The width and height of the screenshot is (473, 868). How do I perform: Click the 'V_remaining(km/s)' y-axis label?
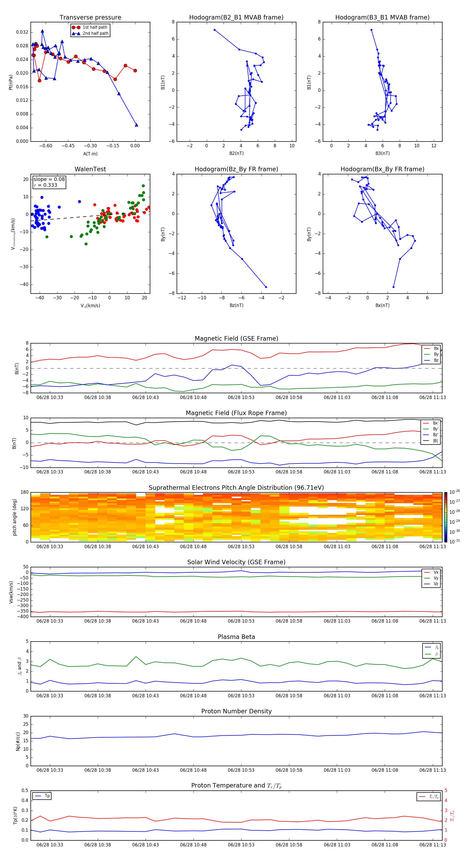(13, 234)
